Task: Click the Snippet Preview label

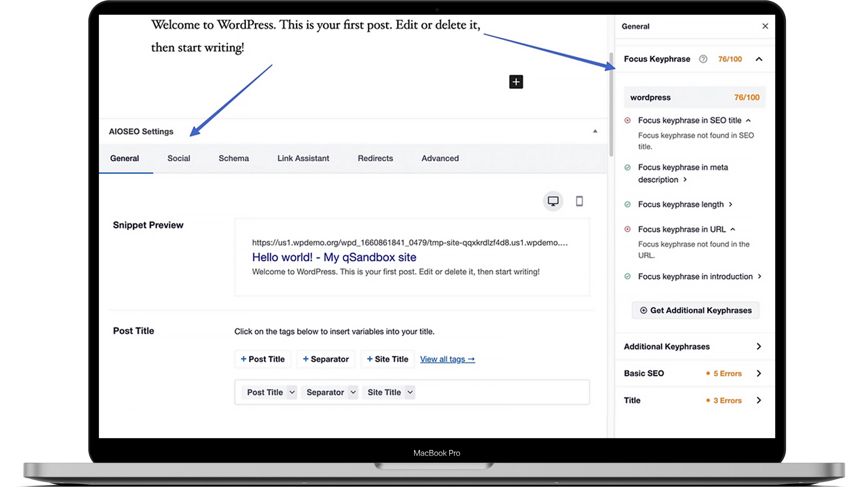Action: pyautogui.click(x=148, y=225)
